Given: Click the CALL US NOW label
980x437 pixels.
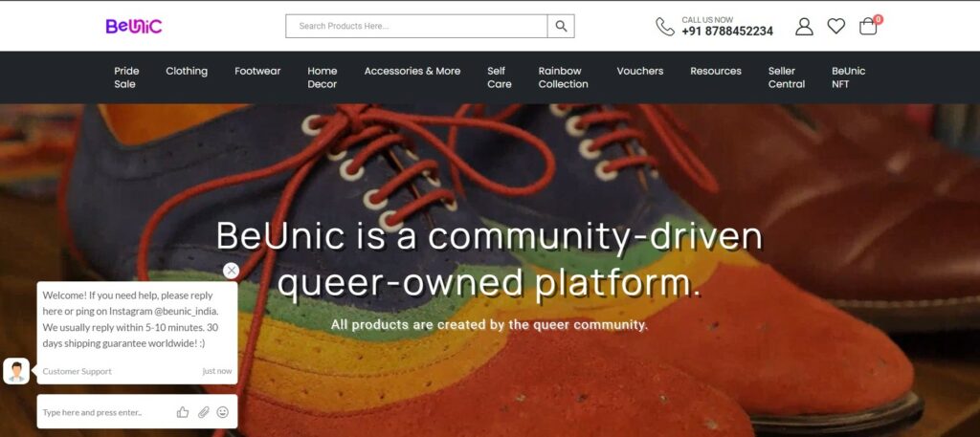Looking at the screenshot, I should click(x=707, y=20).
